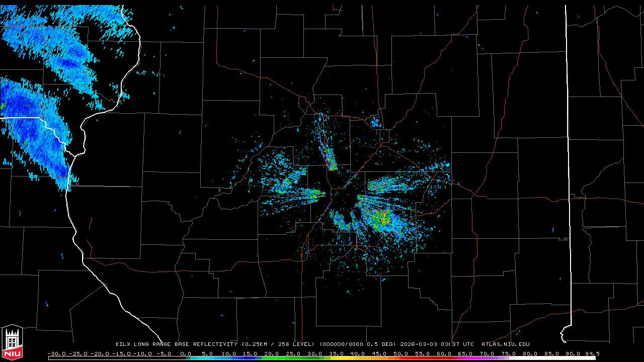Click the 0.0 scale label
This screenshot has width=644, height=362.
(x=186, y=353)
